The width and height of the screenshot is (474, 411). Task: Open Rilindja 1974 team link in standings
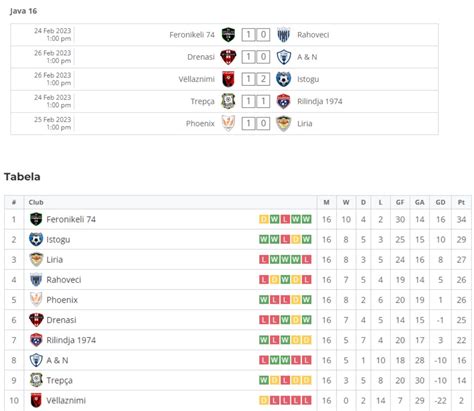click(71, 340)
